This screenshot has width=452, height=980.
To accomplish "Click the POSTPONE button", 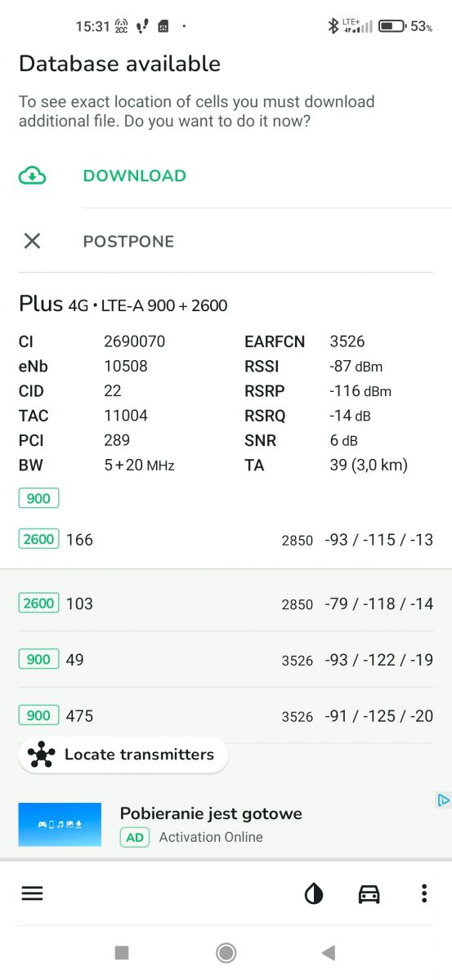I will (x=128, y=242).
